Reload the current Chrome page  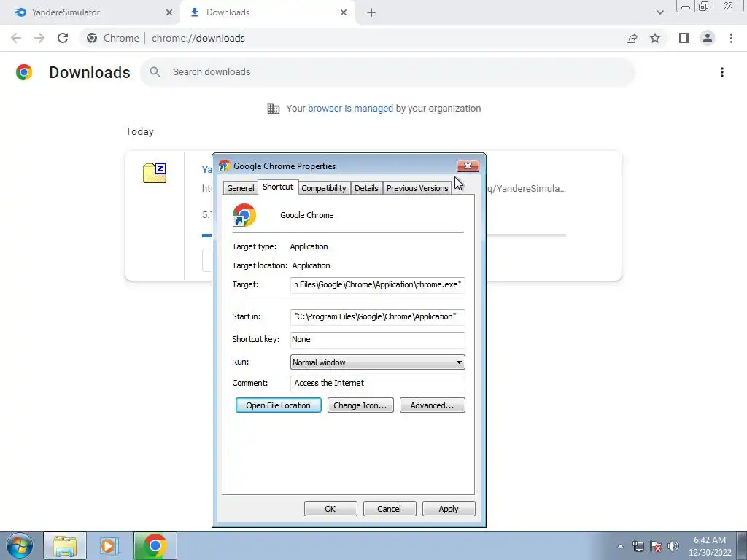click(x=63, y=38)
